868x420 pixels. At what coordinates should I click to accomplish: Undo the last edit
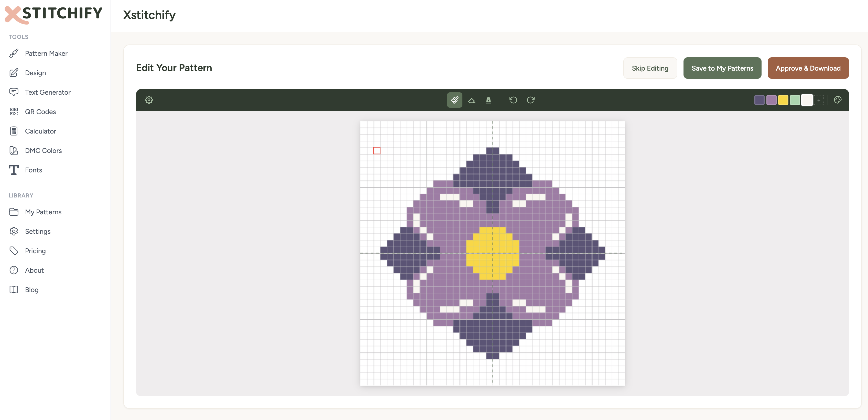(x=513, y=100)
